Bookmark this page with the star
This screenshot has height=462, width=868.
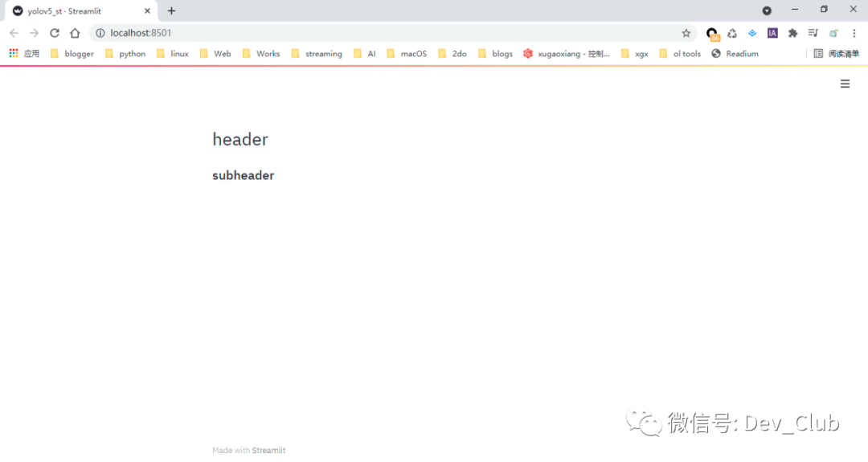(686, 33)
